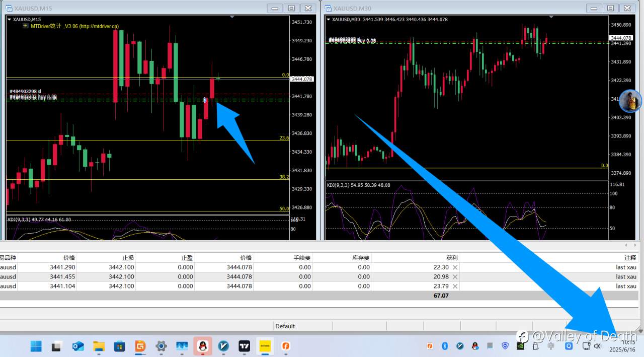Open the XAUUSD,M30 chart symbol dropdown triangle
This screenshot has width=644, height=357.
pos(329,19)
